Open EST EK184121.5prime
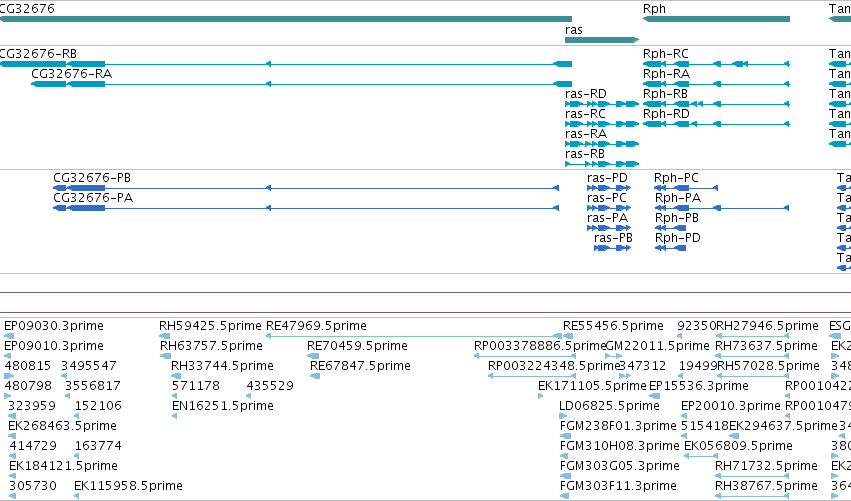Viewport: 851px width, 501px height. coord(63,466)
